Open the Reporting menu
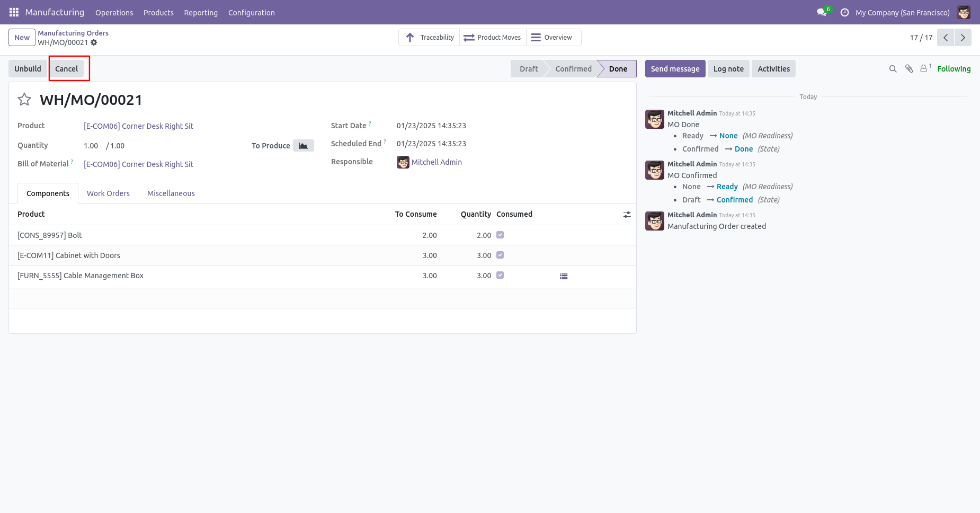Viewport: 980px width, 513px height. (201, 12)
